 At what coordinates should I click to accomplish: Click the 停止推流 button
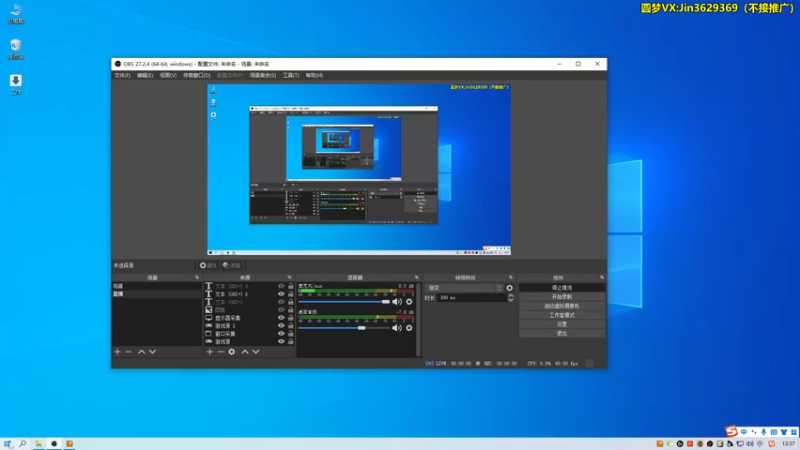point(562,288)
